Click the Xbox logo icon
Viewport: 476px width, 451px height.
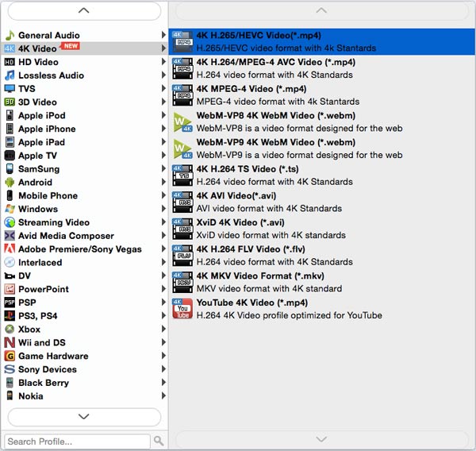pyautogui.click(x=10, y=330)
